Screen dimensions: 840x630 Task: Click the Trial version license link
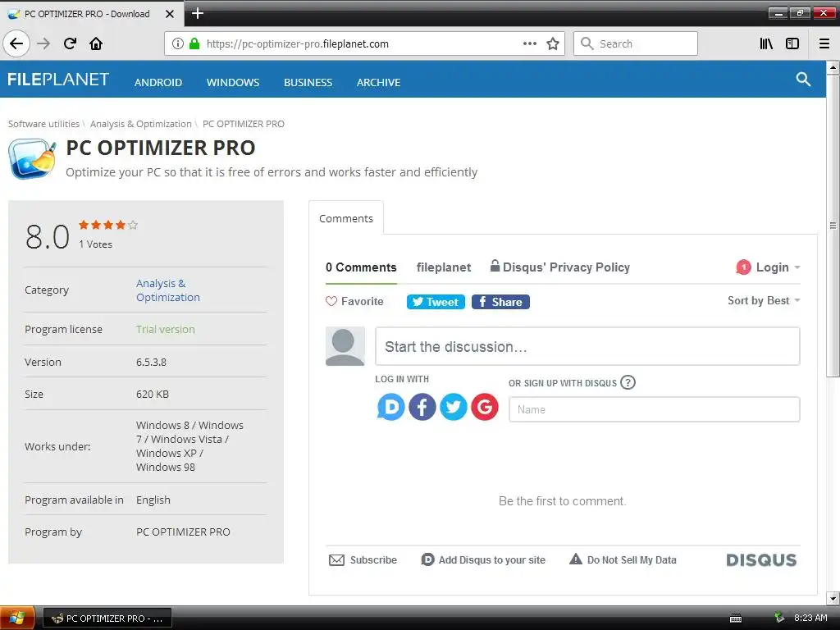pos(166,330)
